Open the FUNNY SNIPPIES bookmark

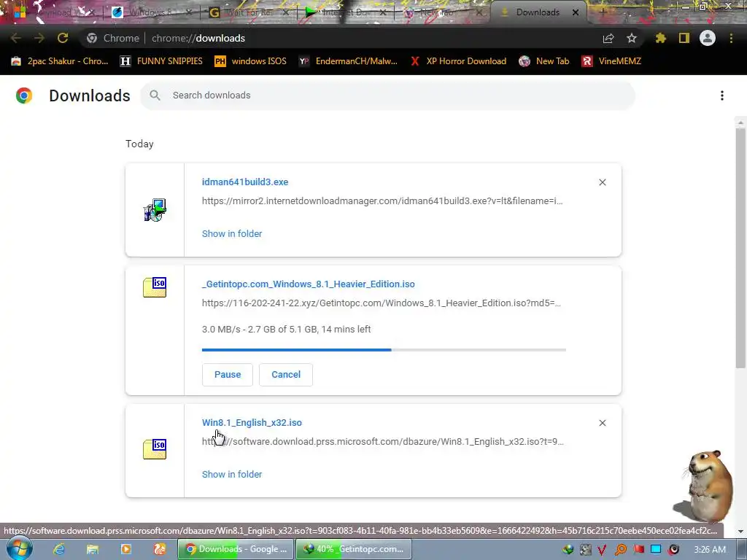161,61
